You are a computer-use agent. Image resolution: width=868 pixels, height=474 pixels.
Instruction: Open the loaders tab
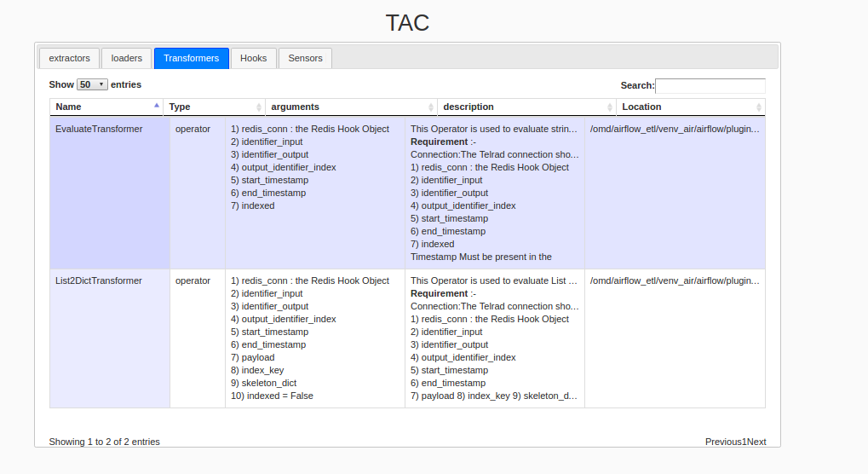(x=127, y=58)
